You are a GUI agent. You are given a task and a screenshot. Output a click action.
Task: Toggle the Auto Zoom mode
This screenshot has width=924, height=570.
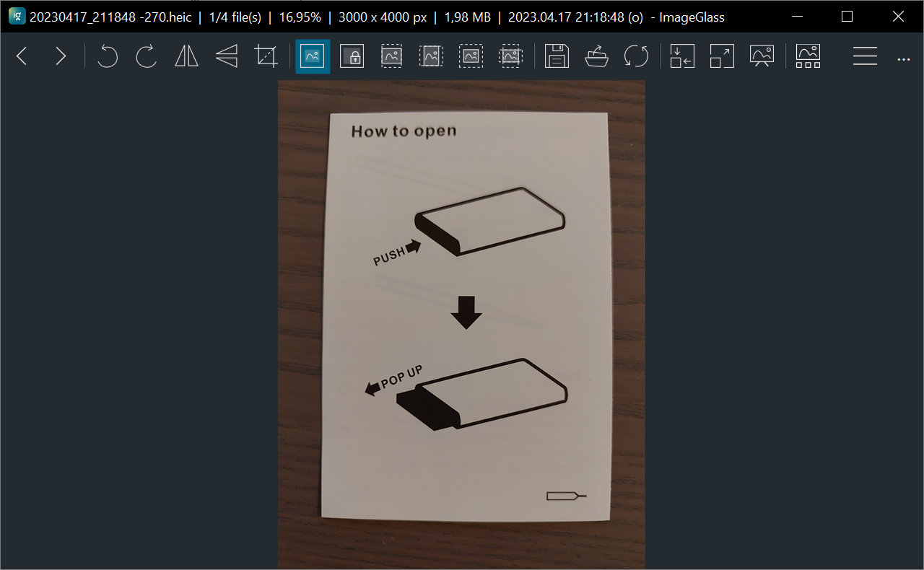[313, 56]
